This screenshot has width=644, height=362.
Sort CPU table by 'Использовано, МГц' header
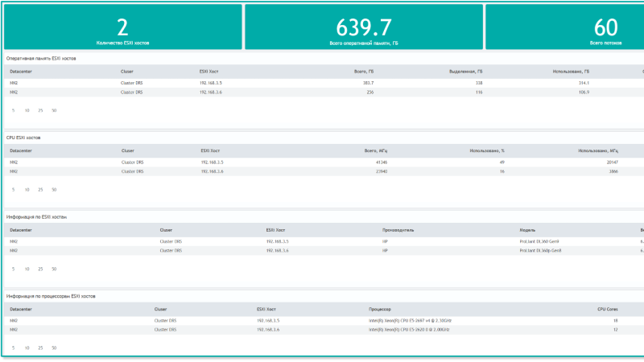(x=598, y=151)
